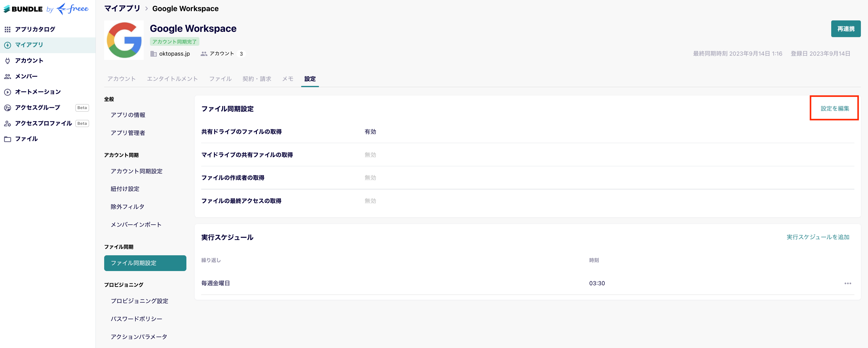
Task: Switch to the 契約・請求 tab
Action: coord(257,79)
